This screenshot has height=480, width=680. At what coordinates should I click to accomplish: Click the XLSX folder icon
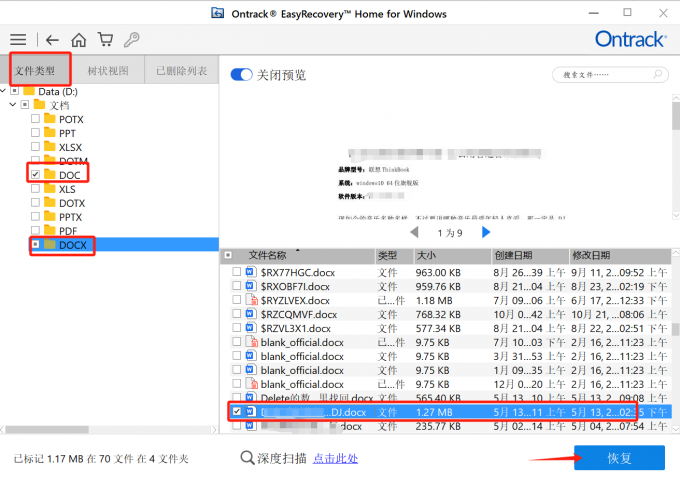click(50, 146)
